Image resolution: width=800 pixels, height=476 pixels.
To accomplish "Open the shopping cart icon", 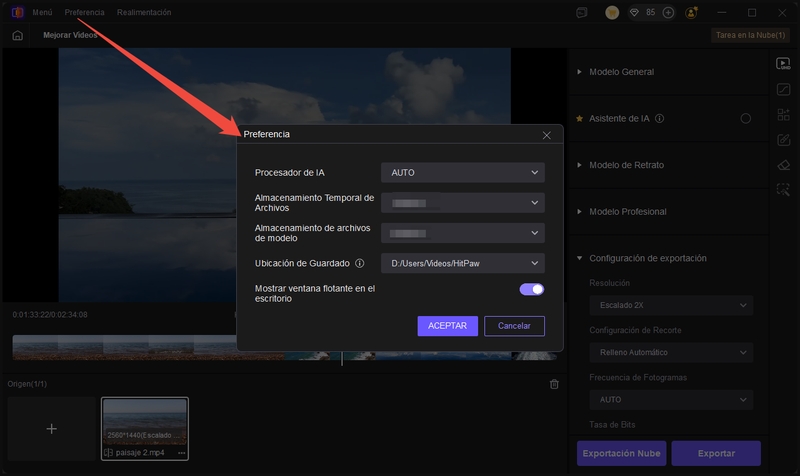I will pos(612,13).
